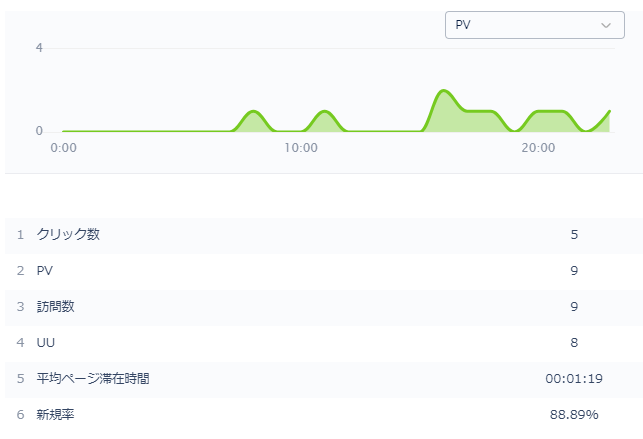Select the UU row
The width and height of the screenshot is (643, 439).
(322, 342)
